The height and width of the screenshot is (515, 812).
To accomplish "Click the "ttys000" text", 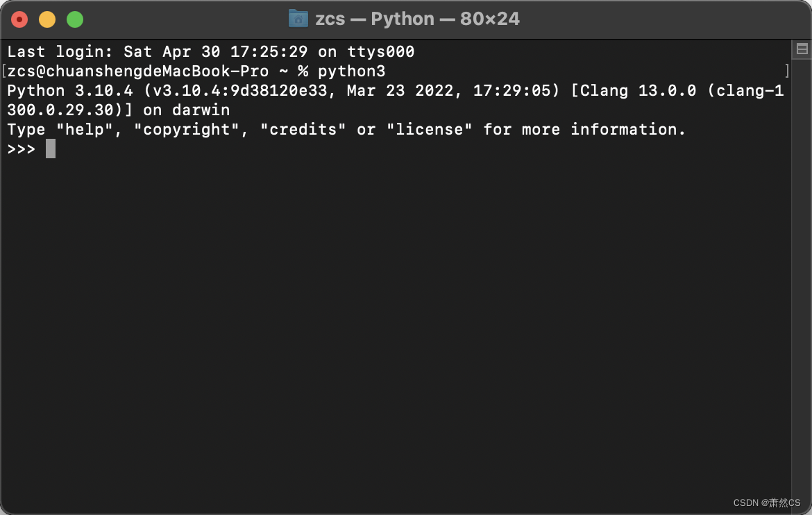I will tap(380, 51).
